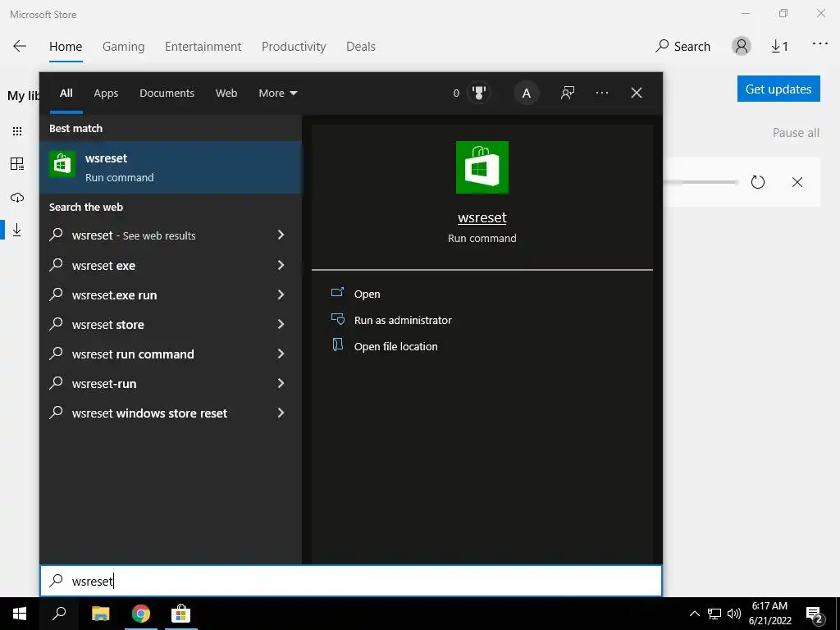Expand the 'wsreset run command' suggestion arrow
The image size is (840, 630).
tap(281, 354)
